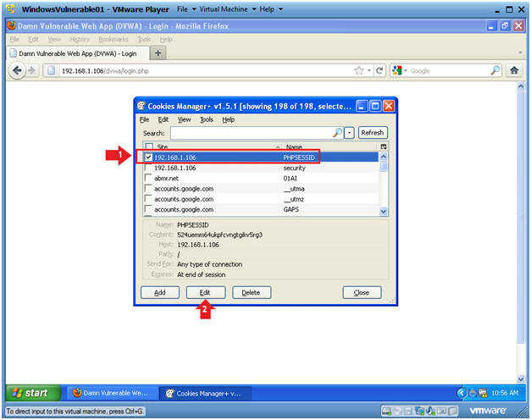Image resolution: width=531 pixels, height=420 pixels.
Task: Click page icon in the address bar
Action: pos(52,70)
